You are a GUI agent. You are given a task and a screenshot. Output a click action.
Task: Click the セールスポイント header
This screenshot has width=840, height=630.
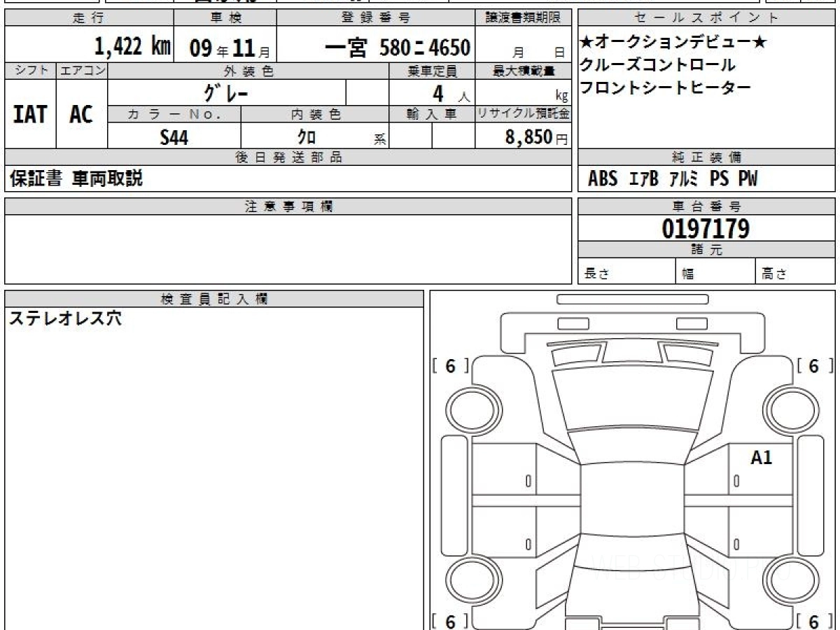706,18
